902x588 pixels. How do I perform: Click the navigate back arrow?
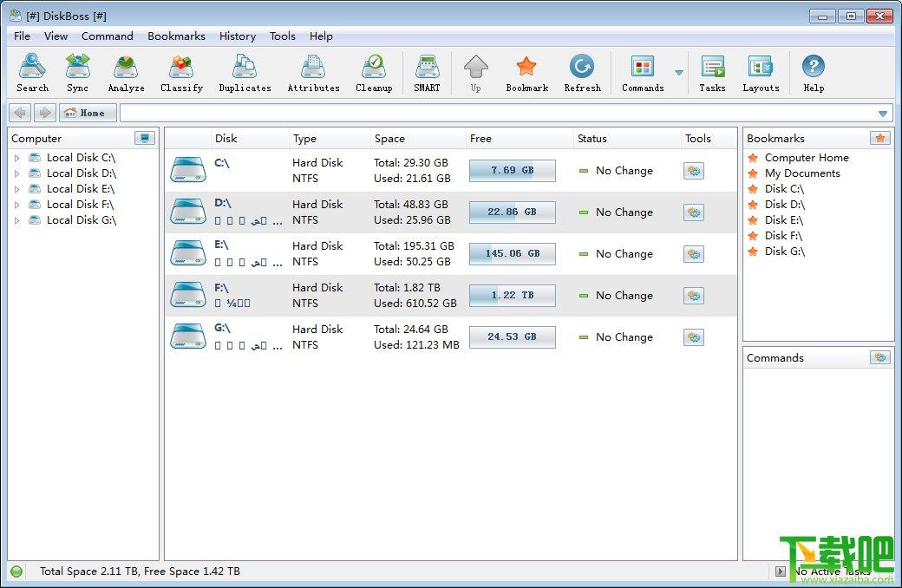tap(20, 113)
